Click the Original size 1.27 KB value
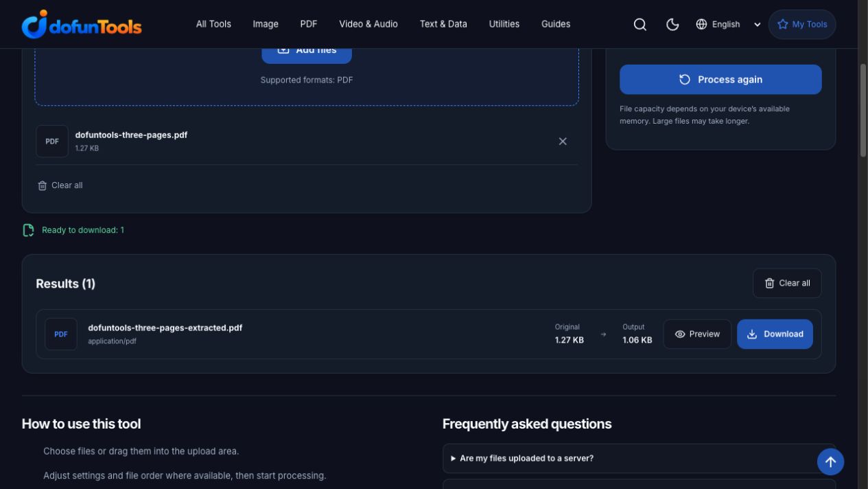This screenshot has width=868, height=489. pos(570,340)
